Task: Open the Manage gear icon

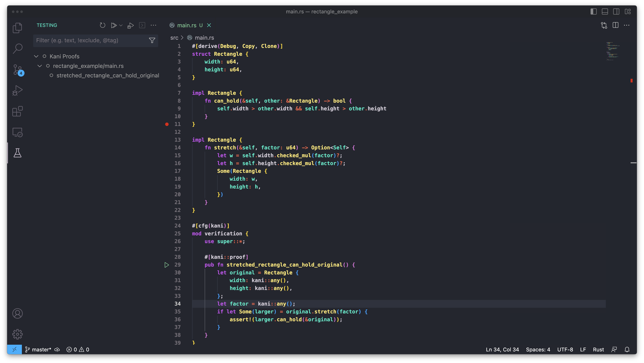Action: click(x=17, y=334)
